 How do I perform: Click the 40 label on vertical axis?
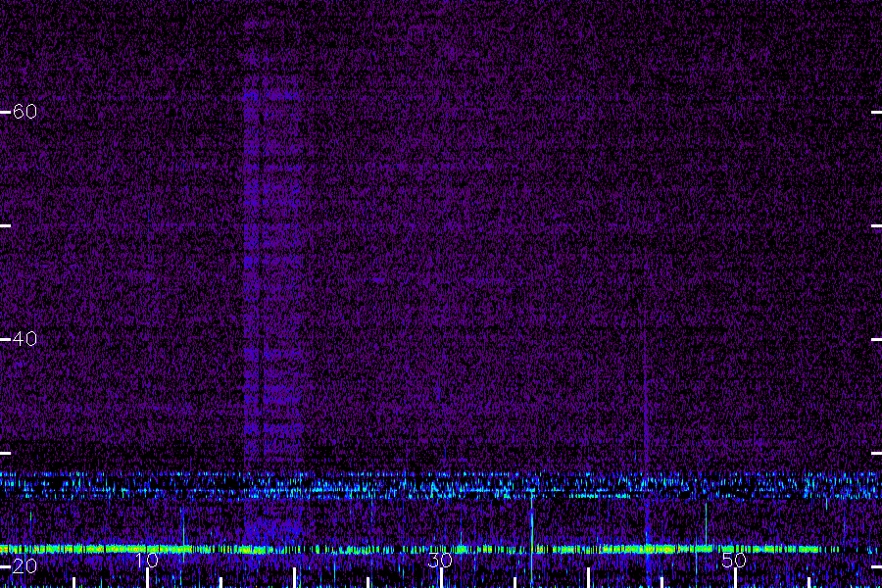pos(24,339)
